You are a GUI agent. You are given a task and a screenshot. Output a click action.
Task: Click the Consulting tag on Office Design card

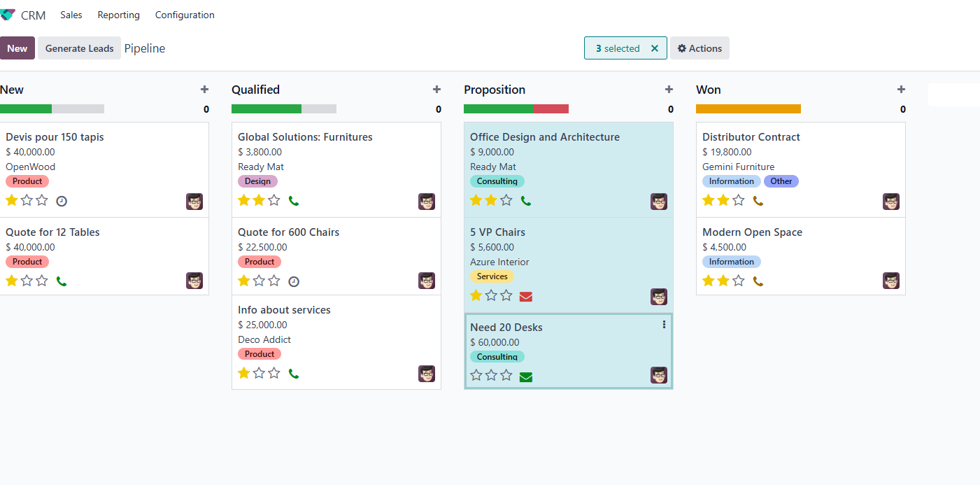coord(497,181)
